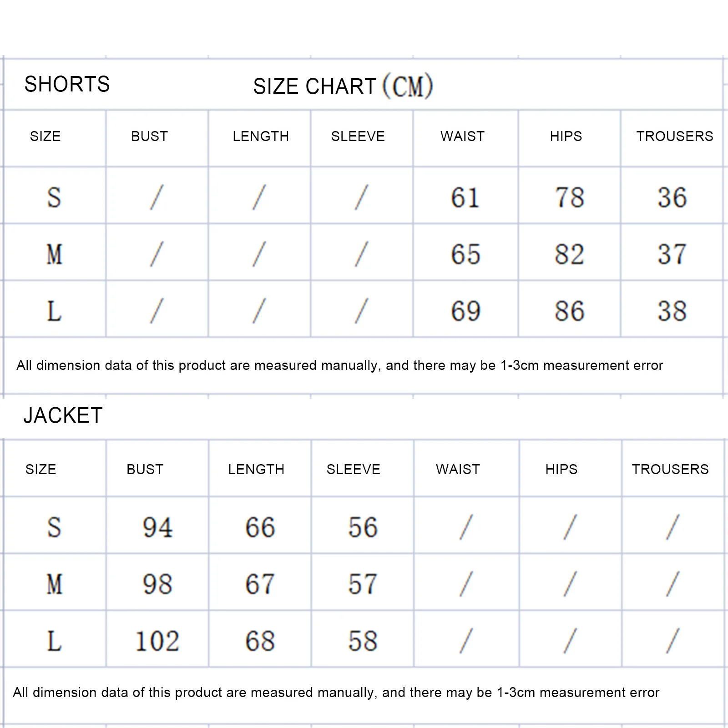Click the measurement error note under shorts

[x=339, y=365]
